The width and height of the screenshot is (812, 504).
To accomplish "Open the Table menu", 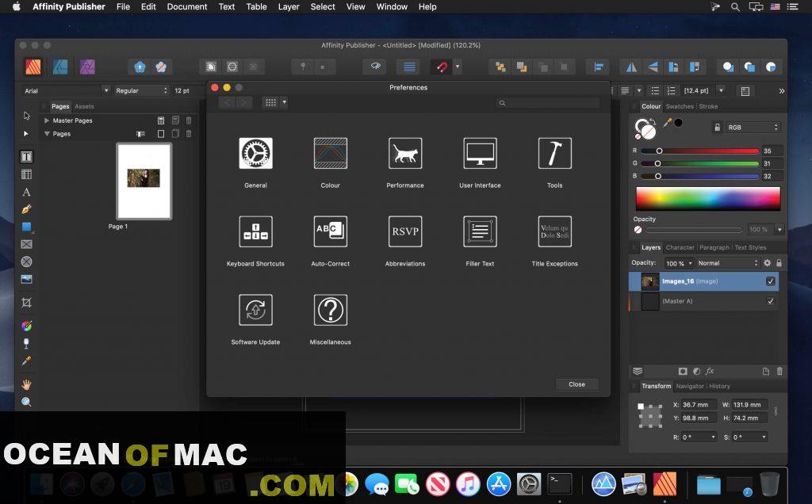I will pyautogui.click(x=256, y=6).
